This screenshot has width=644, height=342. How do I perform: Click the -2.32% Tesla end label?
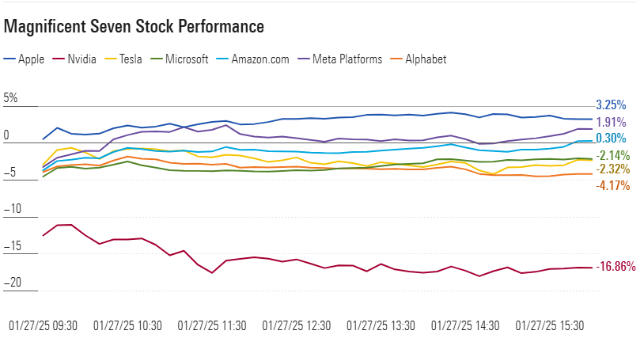[613, 169]
